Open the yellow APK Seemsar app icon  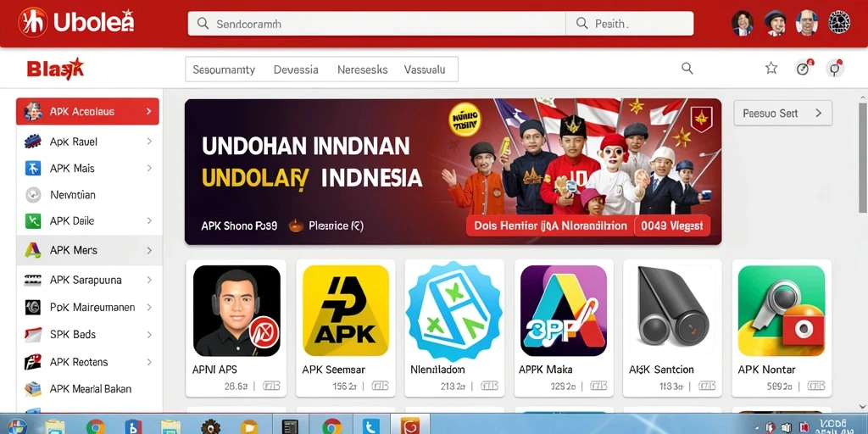click(346, 310)
